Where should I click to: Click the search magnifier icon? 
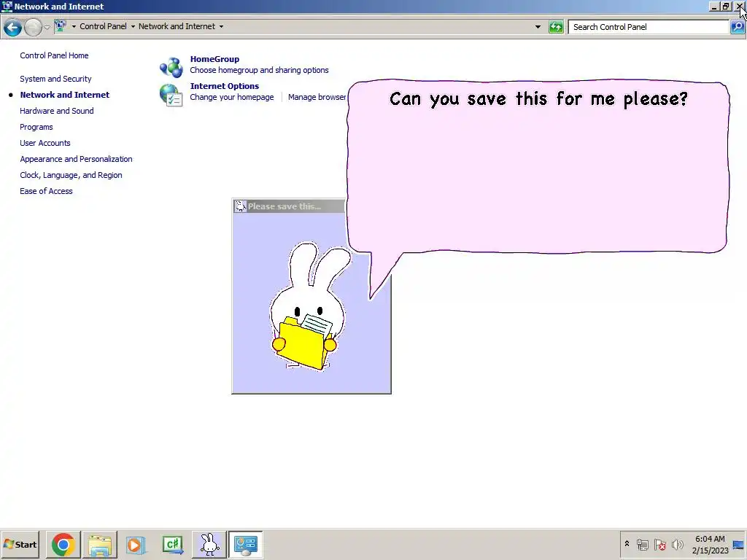click(x=737, y=27)
